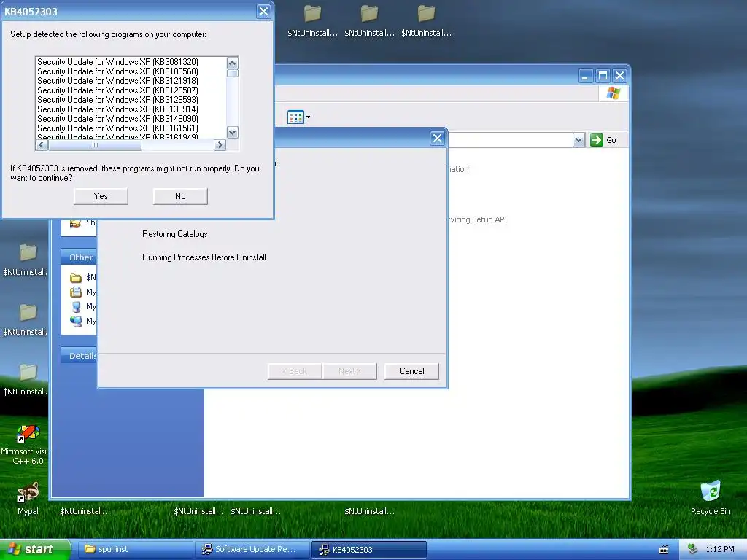Click the on-screen keyboard tray icon
Screen dimensions: 747x560
[x=664, y=550]
